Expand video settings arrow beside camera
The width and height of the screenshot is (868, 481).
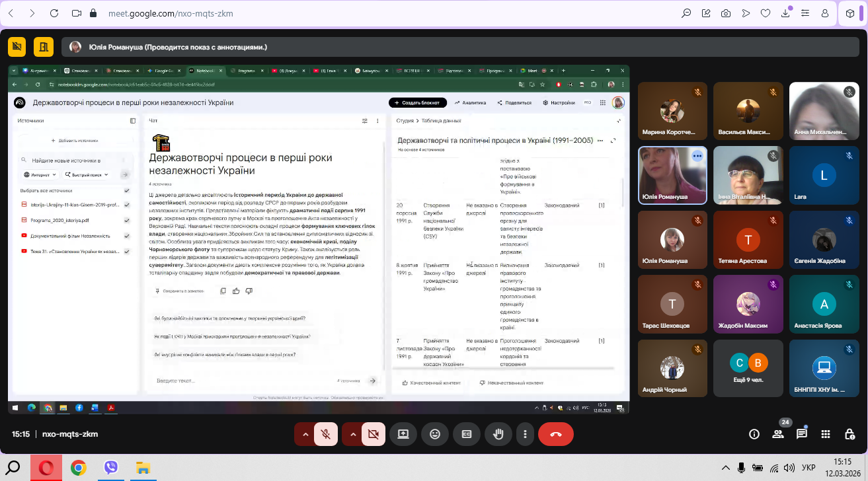[x=352, y=434]
